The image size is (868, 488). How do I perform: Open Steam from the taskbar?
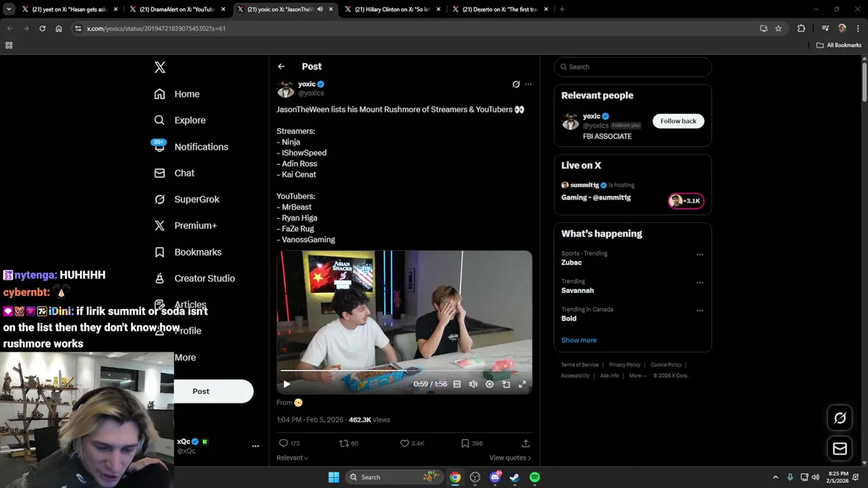(x=515, y=477)
